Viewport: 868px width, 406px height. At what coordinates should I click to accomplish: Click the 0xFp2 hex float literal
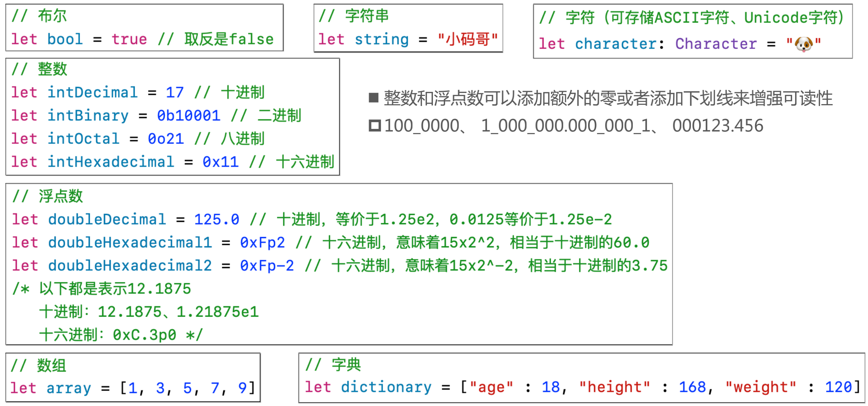click(x=262, y=243)
